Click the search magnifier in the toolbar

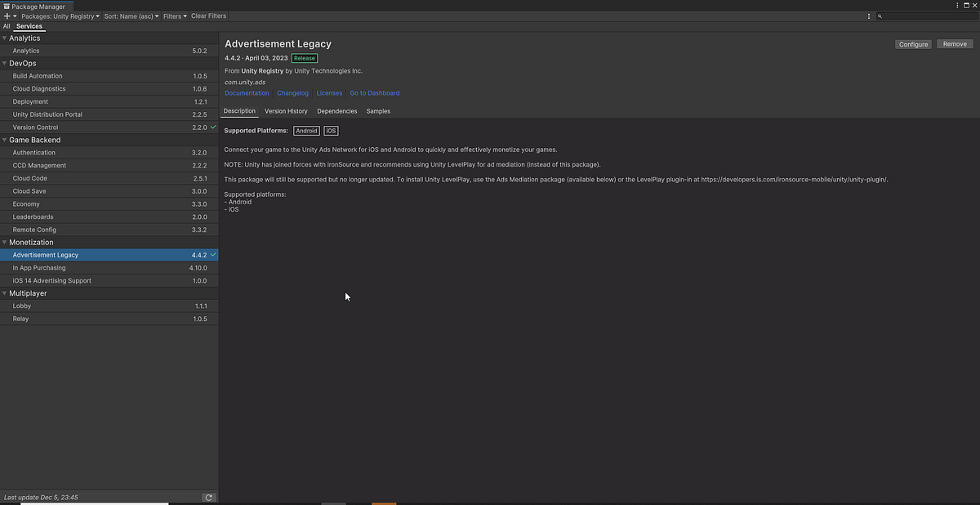[x=880, y=16]
